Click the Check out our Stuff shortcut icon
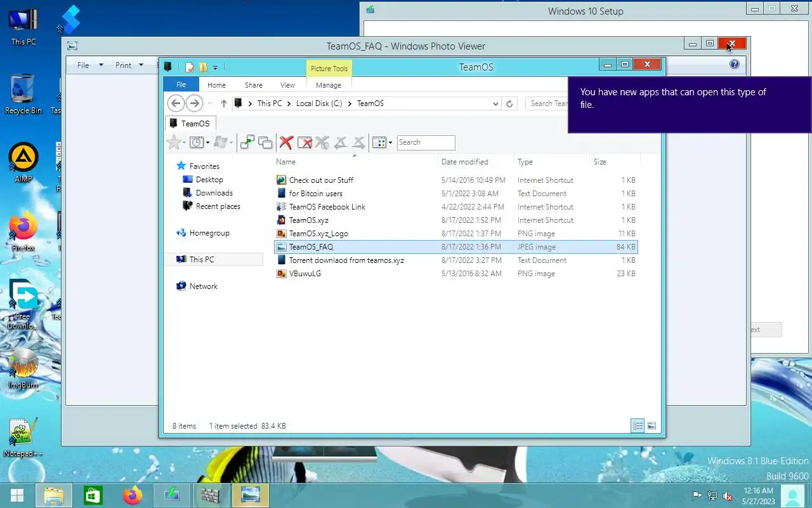 (282, 180)
